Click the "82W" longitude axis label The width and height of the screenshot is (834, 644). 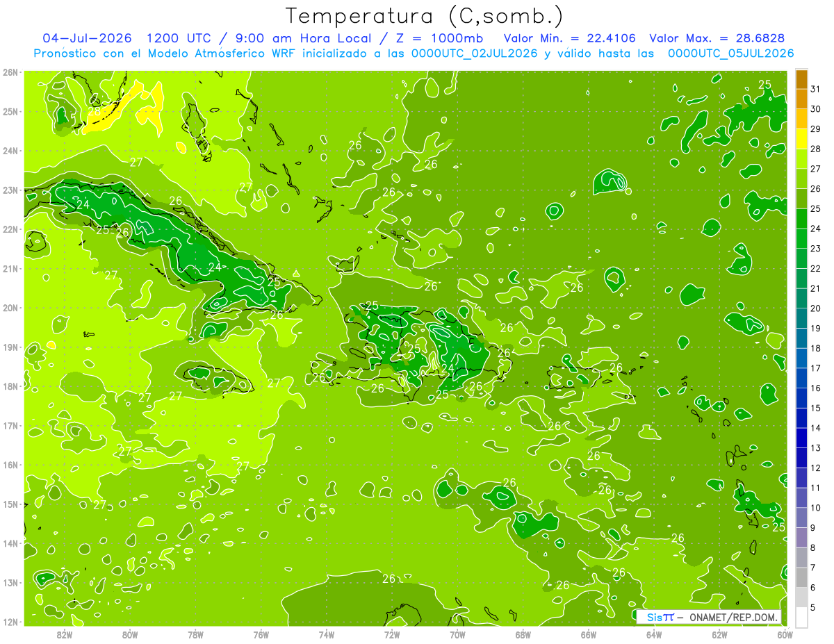[65, 634]
